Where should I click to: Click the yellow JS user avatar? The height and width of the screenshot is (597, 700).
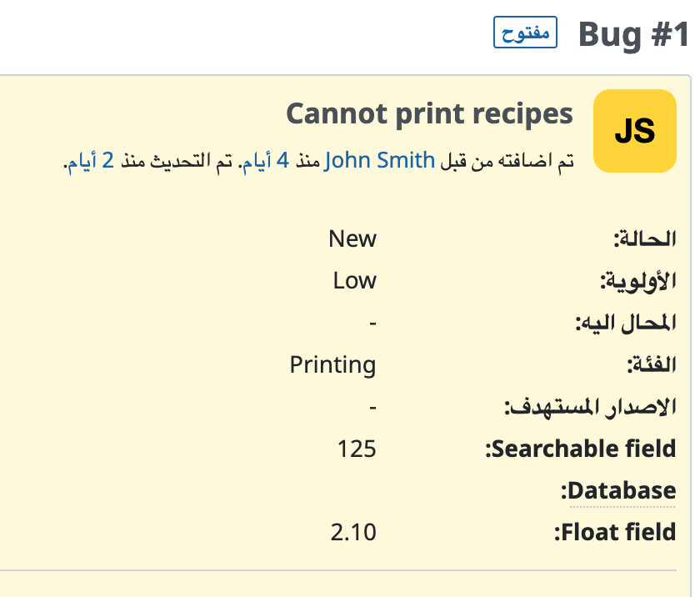click(x=634, y=131)
